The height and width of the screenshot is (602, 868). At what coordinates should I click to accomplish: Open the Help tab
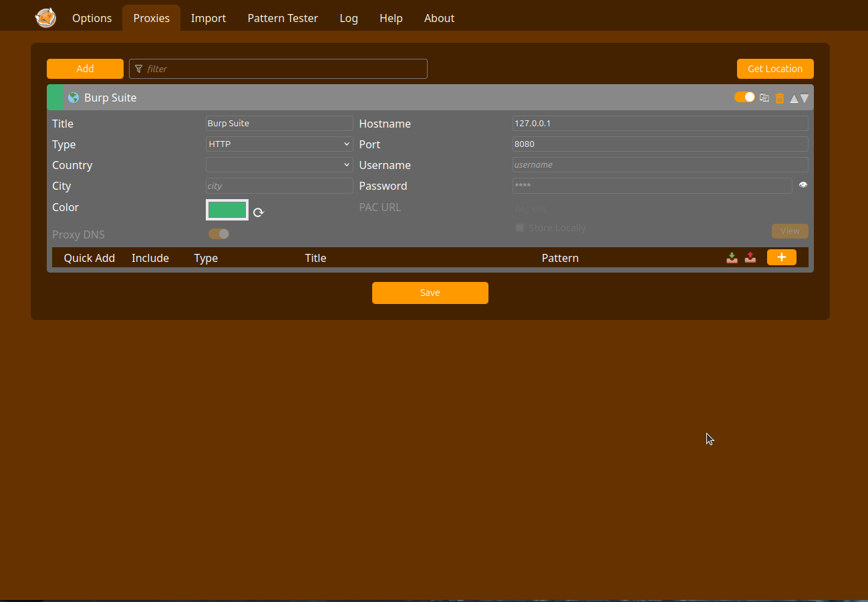click(x=391, y=18)
